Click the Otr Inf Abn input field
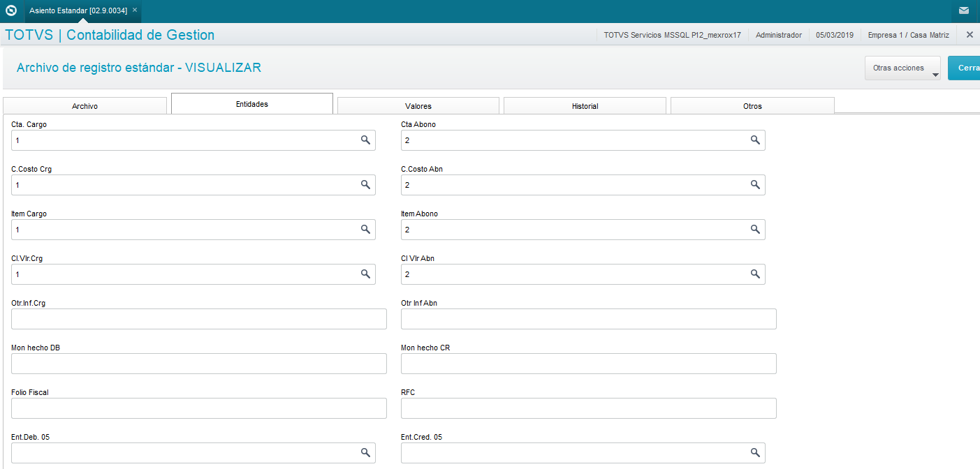This screenshot has width=980, height=469. [x=589, y=319]
